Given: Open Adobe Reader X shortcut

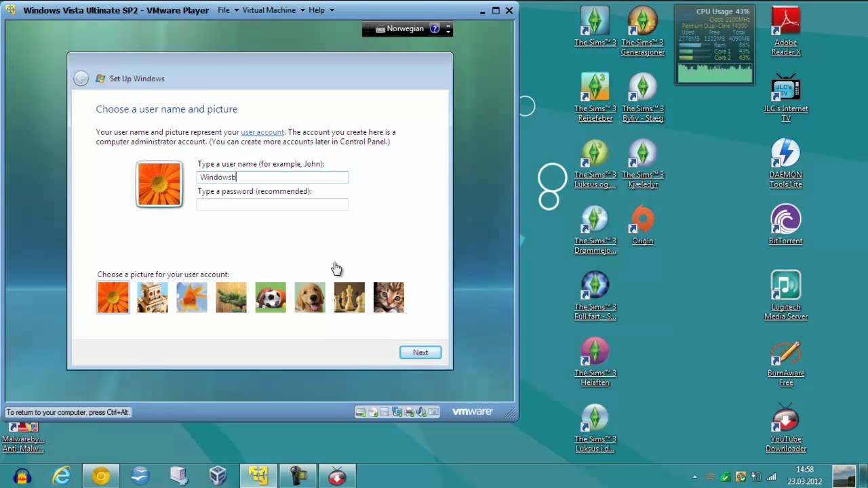Looking at the screenshot, I should pyautogui.click(x=786, y=31).
